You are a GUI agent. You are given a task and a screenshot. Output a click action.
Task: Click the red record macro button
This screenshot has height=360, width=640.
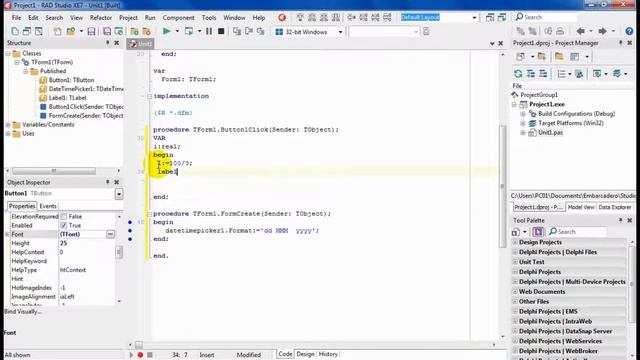(x=140, y=355)
